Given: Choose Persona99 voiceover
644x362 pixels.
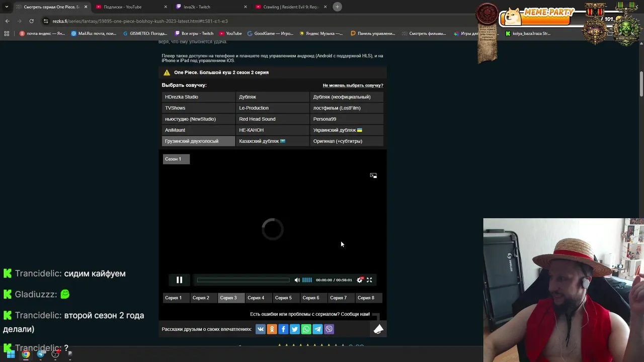Looking at the screenshot, I should (347, 119).
